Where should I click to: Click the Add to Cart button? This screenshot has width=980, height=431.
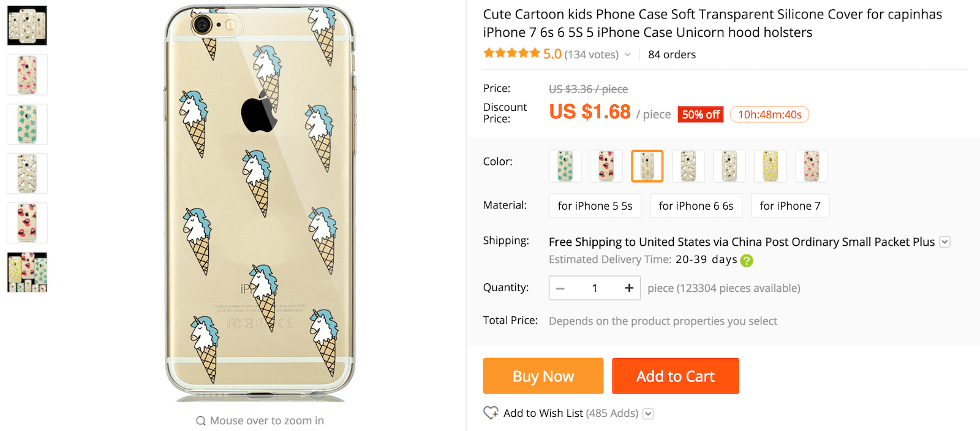(x=676, y=376)
